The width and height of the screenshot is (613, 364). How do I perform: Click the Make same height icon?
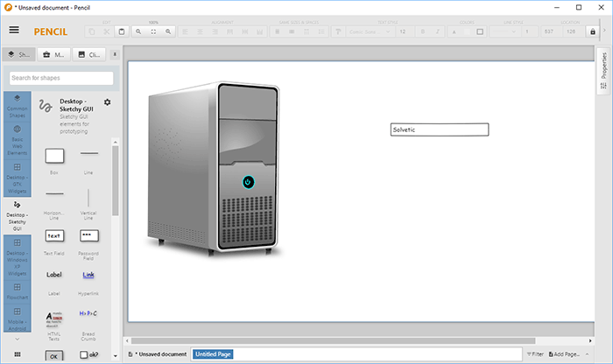click(x=292, y=31)
